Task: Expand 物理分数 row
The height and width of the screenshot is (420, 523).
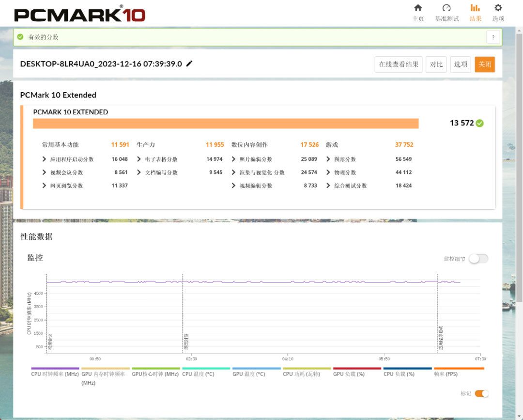Action: pyautogui.click(x=328, y=172)
